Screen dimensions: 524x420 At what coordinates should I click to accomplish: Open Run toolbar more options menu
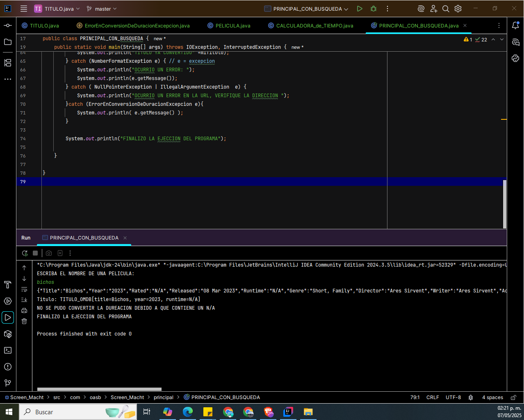tap(70, 253)
